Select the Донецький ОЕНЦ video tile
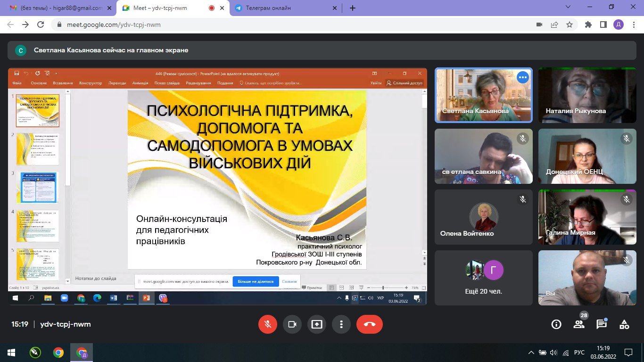644x362 pixels. pos(587,156)
